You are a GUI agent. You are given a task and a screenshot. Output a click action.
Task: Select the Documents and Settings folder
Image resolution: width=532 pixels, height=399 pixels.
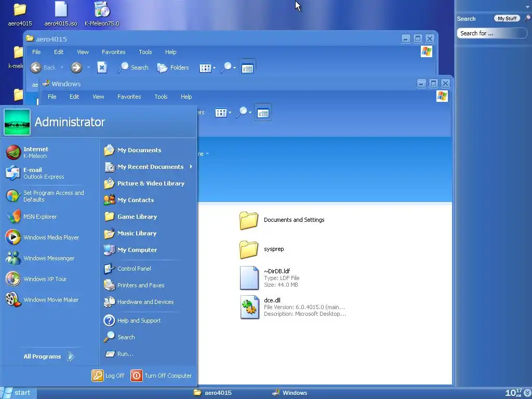282,220
